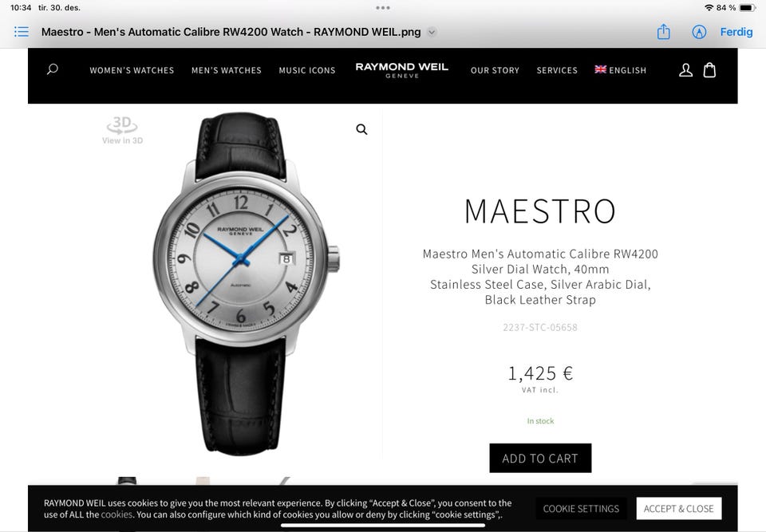Open the English language selector
The width and height of the screenshot is (766, 532).
pyautogui.click(x=621, y=70)
